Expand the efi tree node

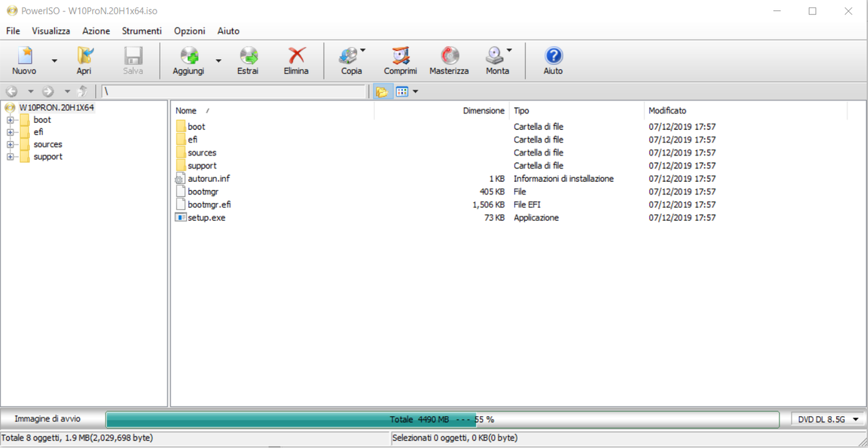(x=10, y=132)
